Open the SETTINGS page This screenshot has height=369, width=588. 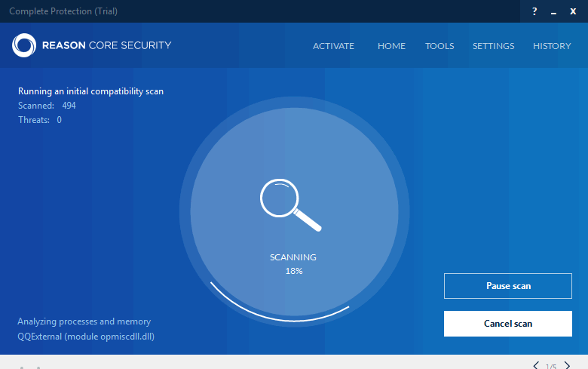tap(494, 46)
